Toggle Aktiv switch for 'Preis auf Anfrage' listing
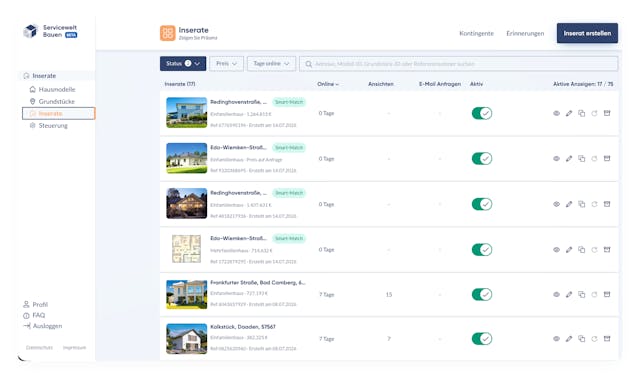Viewport: 640px width, 379px height. [482, 158]
